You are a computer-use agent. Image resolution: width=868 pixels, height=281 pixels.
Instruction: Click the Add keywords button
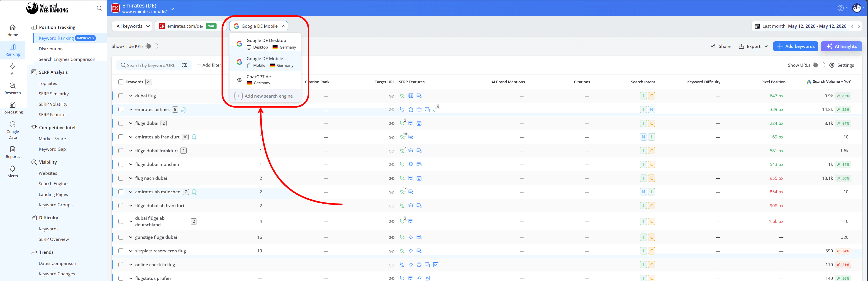(796, 46)
